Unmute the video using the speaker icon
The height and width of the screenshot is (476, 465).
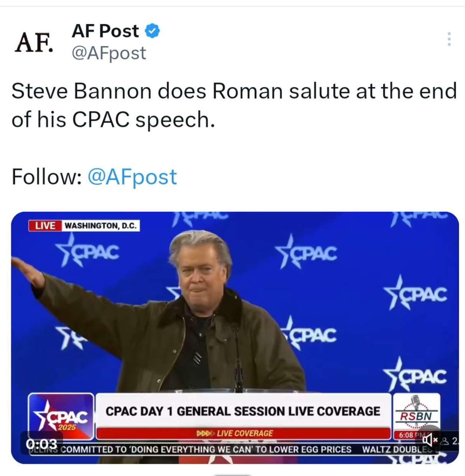(x=429, y=440)
